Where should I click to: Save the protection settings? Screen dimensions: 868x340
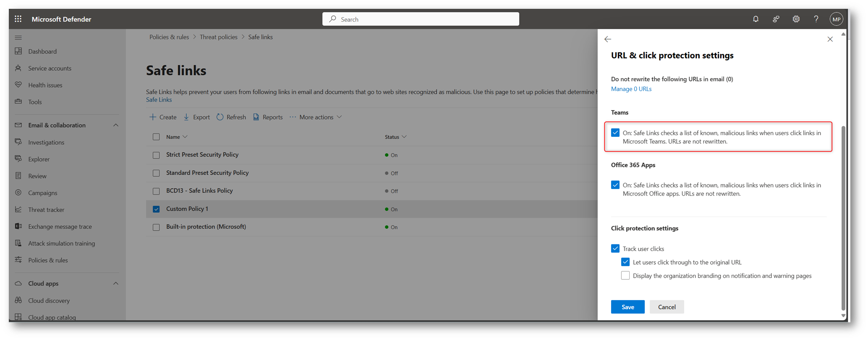click(628, 307)
